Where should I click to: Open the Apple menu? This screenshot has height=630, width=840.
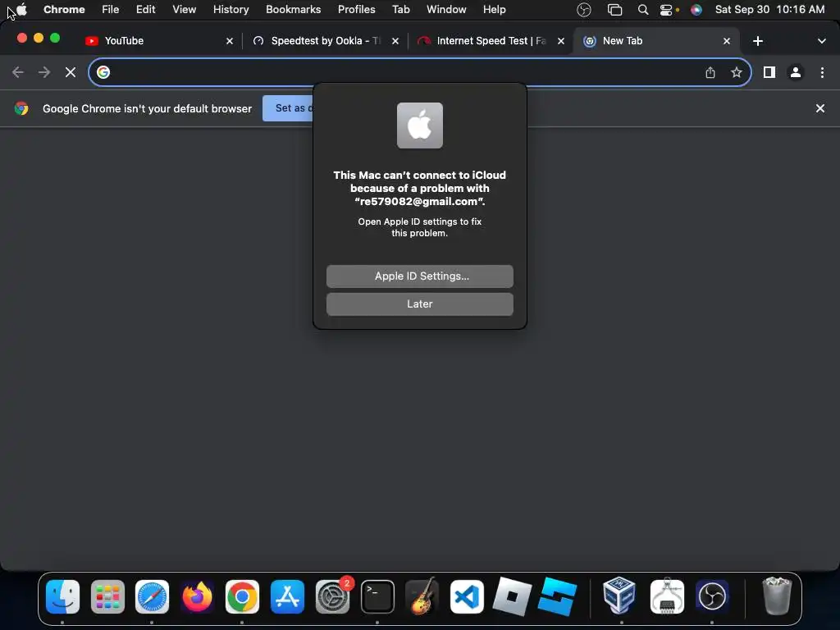(21, 10)
